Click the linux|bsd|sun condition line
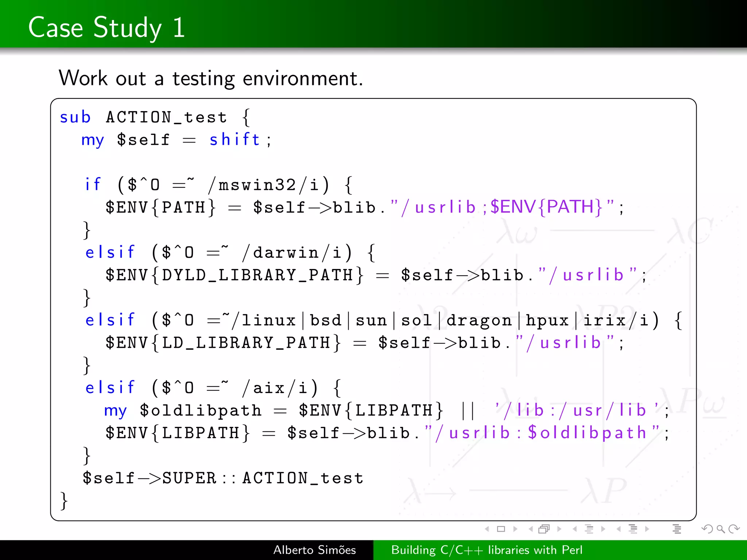747x560 pixels. 384,320
